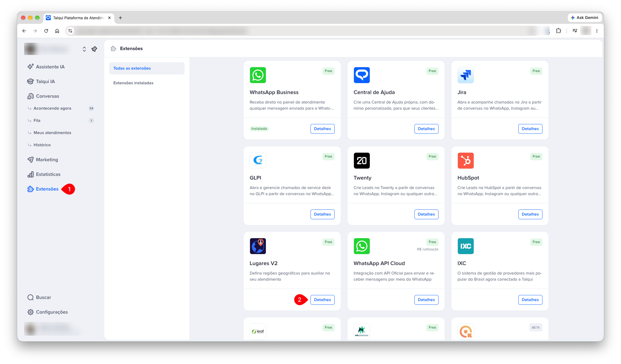This screenshot has width=621, height=364.
Task: Click the browser home button
Action: pos(57,31)
